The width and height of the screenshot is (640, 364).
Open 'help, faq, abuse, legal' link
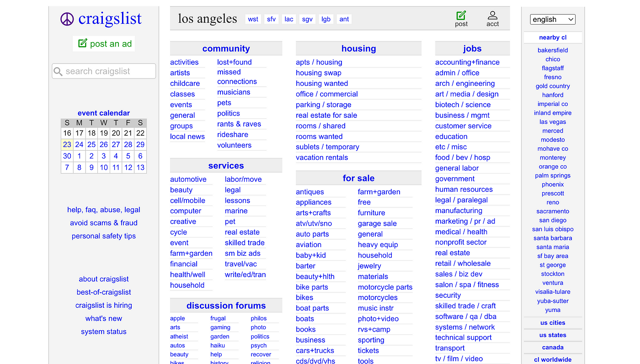pyautogui.click(x=104, y=210)
